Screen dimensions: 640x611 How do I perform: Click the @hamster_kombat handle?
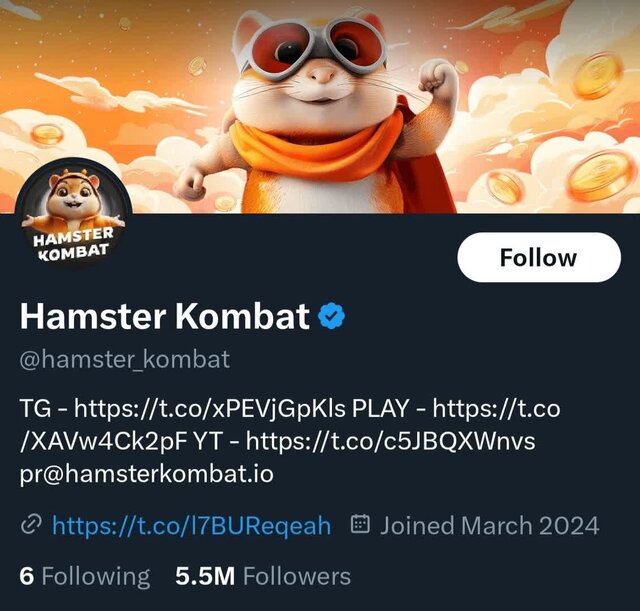[x=125, y=359]
